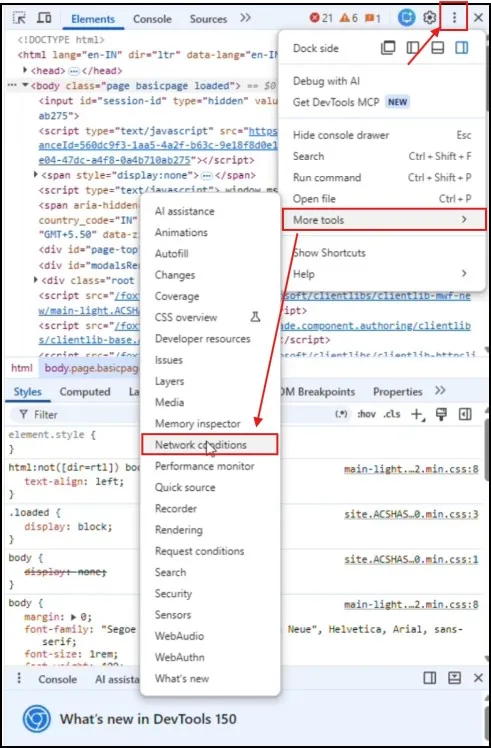The image size is (491, 748).
Task: Open the Properties tab
Action: [397, 392]
